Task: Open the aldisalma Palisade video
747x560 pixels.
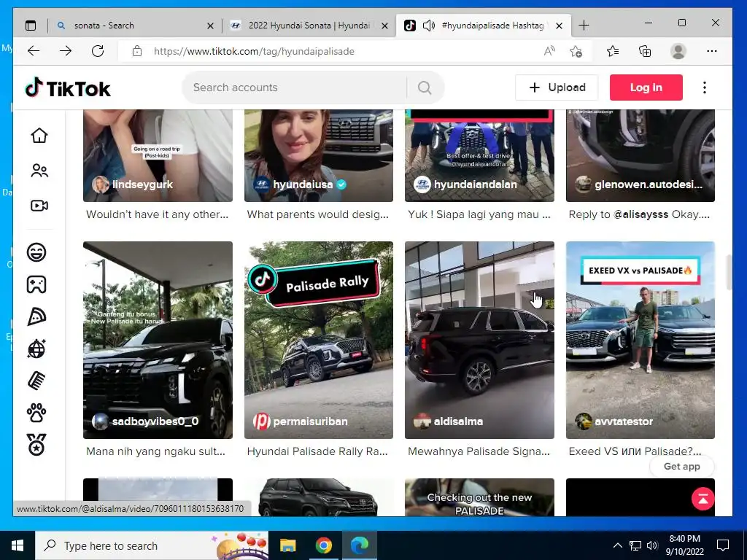Action: click(479, 340)
